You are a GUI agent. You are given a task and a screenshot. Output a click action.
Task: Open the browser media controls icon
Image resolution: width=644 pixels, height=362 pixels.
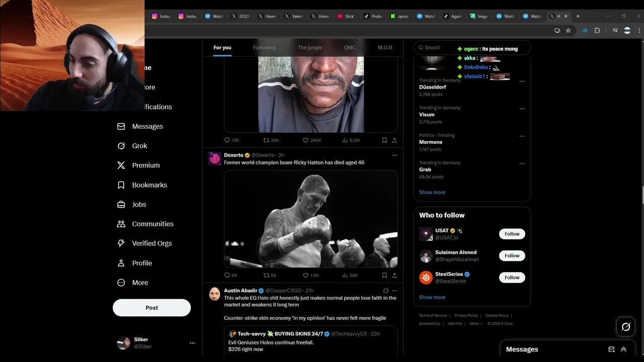(615, 30)
